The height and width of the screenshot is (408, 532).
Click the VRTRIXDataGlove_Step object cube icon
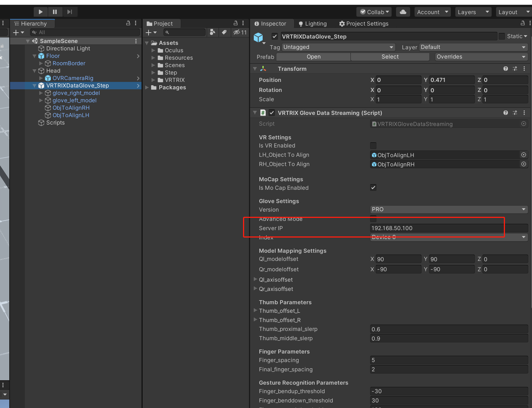click(x=258, y=37)
